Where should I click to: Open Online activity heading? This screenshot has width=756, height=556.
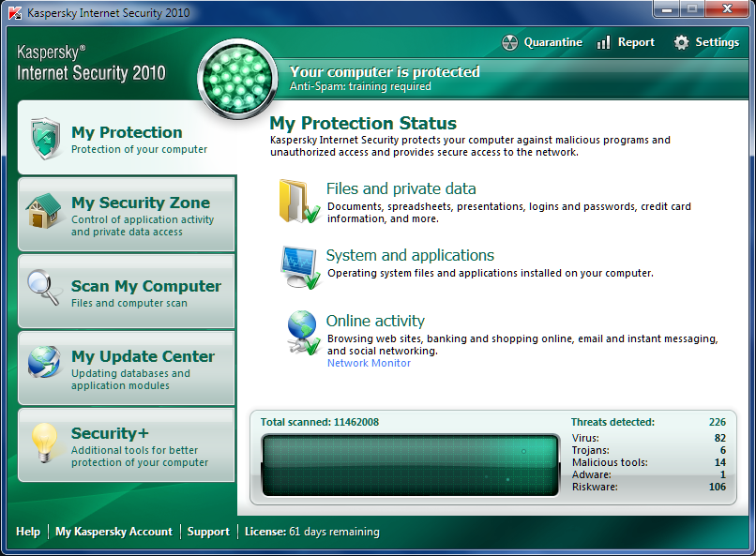pos(375,321)
